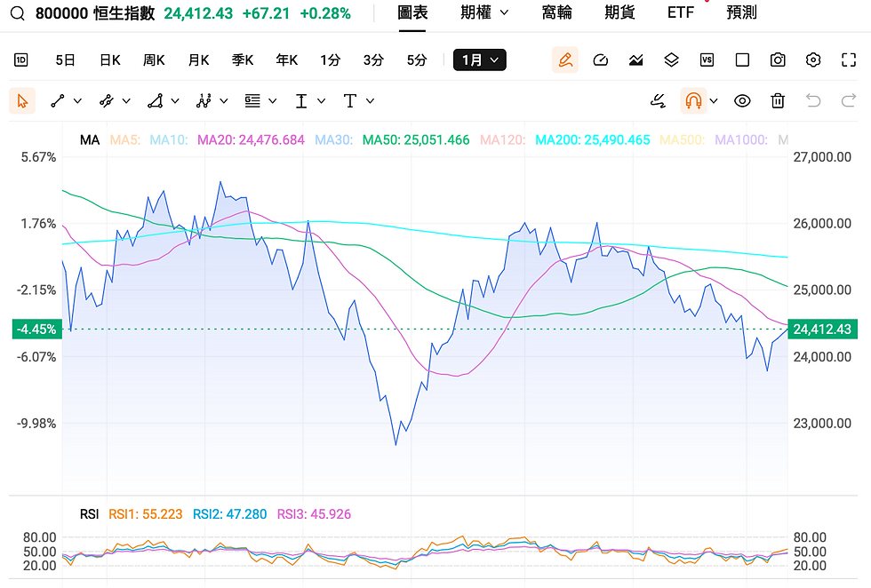This screenshot has width=871, height=588.
Task: Toggle the magnet snap mode
Action: (x=693, y=101)
